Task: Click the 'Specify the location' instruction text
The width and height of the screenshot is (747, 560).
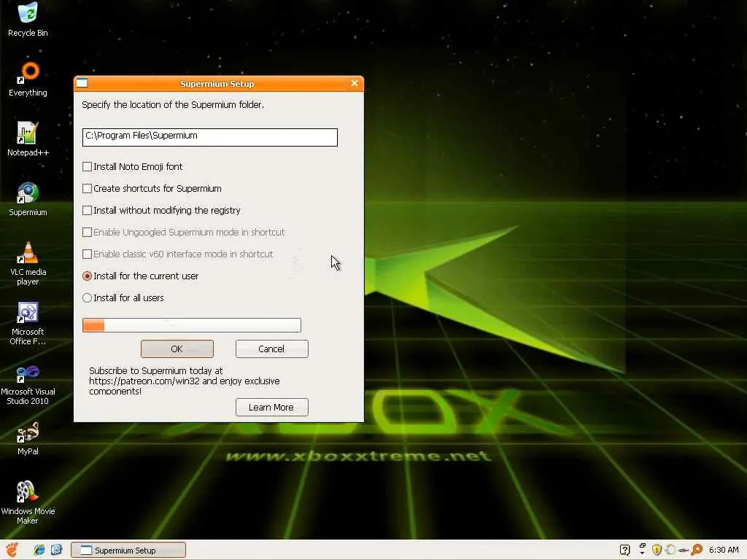Action: pyautogui.click(x=172, y=105)
